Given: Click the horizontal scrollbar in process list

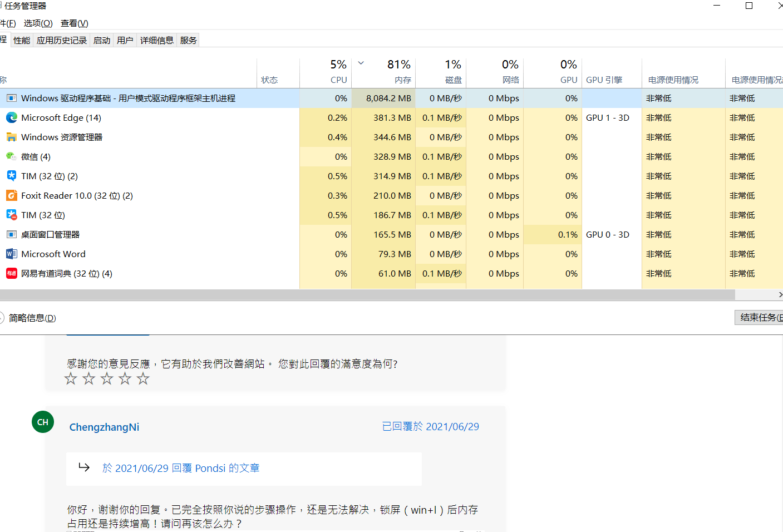Looking at the screenshot, I should click(x=367, y=295).
